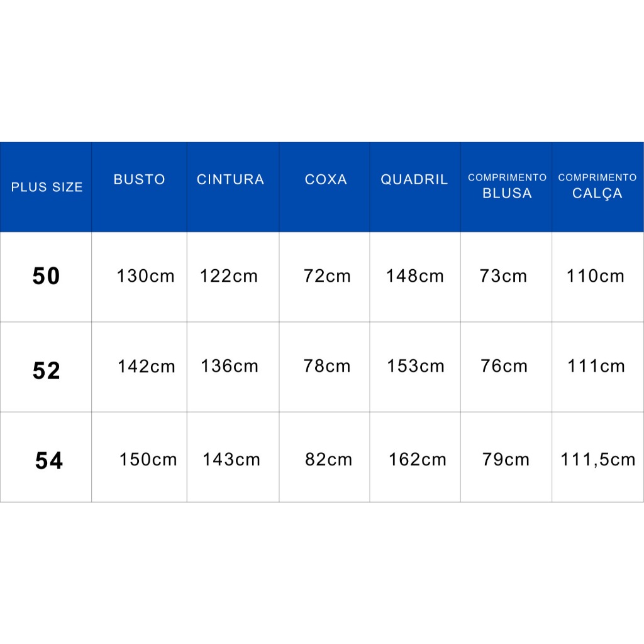
Task: Select the 122cm waist measurement
Action: (229, 276)
